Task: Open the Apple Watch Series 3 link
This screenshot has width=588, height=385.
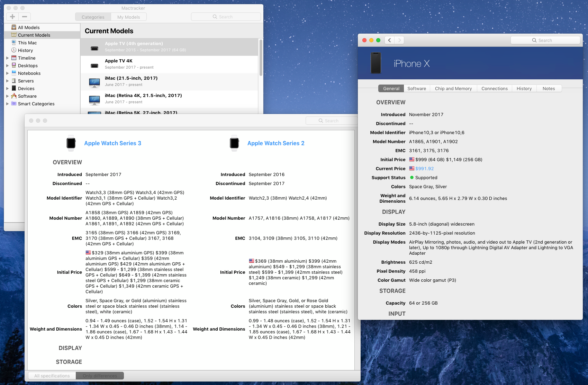Action: pos(112,143)
